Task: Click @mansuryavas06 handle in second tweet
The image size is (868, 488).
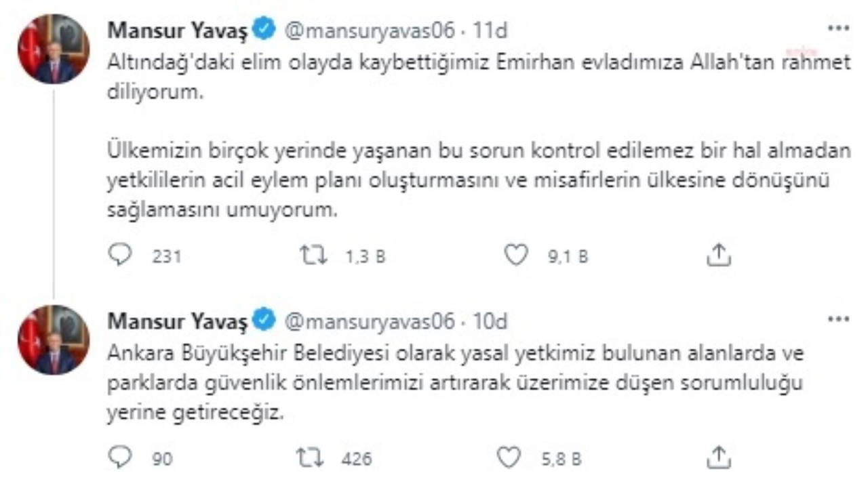Action: 368,321
